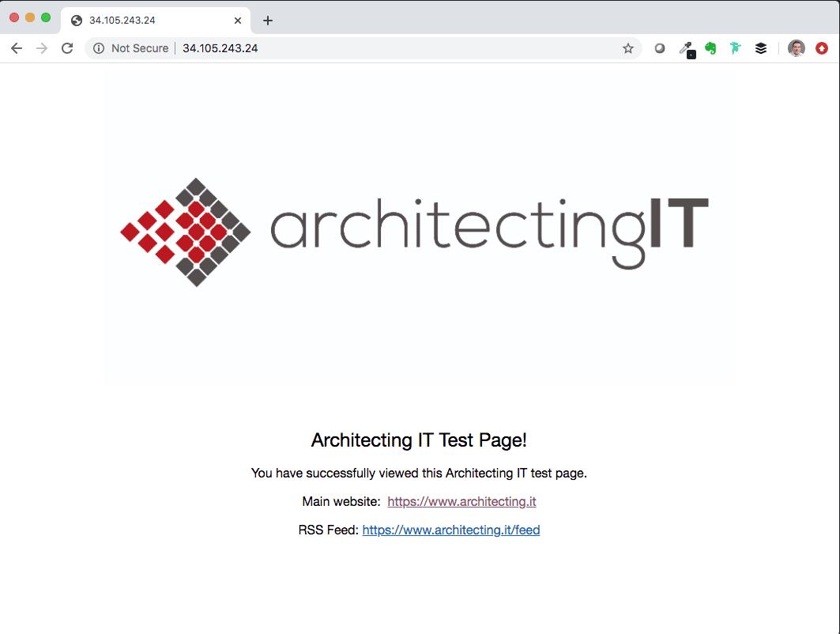The width and height of the screenshot is (840, 634).
Task: Click the address bar showing 34.105.243.24
Action: (x=363, y=48)
